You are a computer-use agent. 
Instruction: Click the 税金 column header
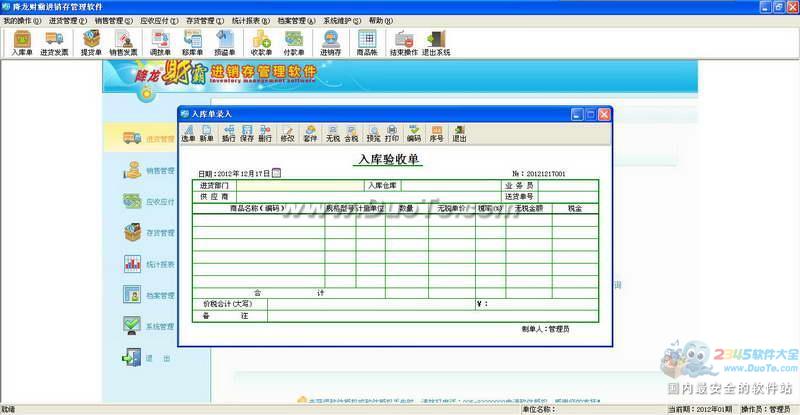point(575,208)
